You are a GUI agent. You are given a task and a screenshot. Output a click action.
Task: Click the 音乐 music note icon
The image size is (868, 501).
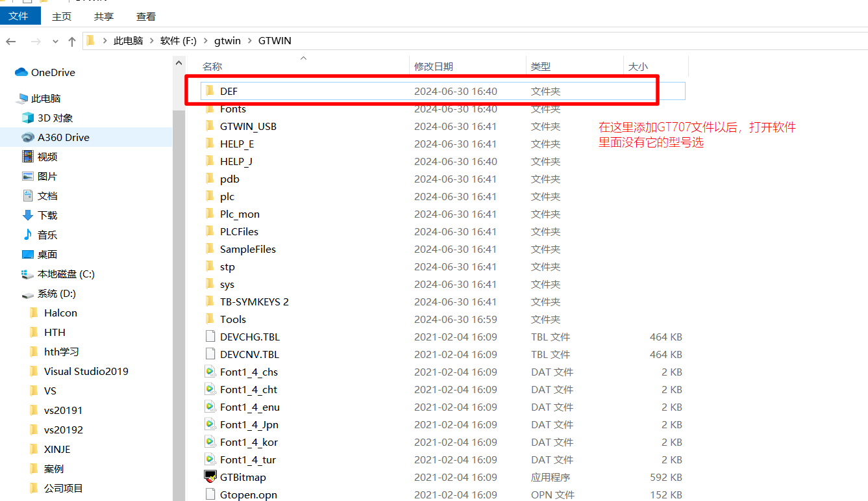click(x=27, y=235)
